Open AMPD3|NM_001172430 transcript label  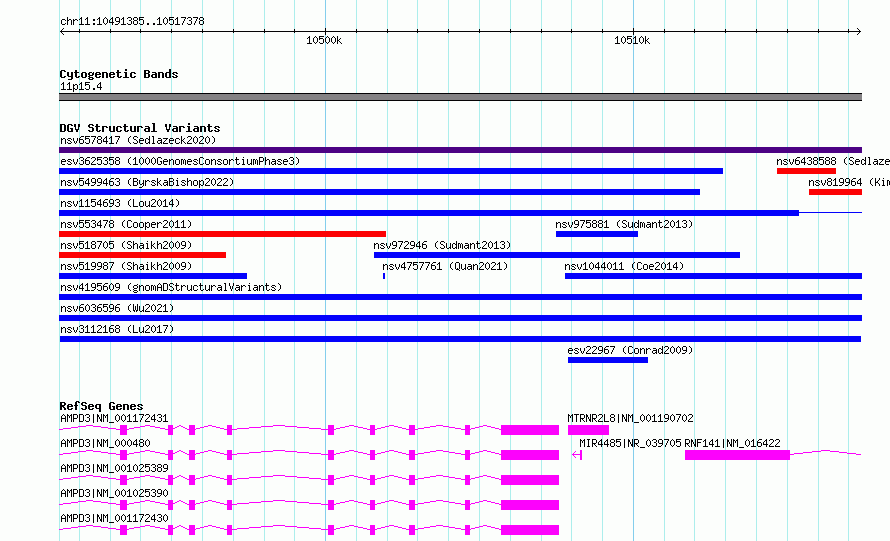(114, 518)
